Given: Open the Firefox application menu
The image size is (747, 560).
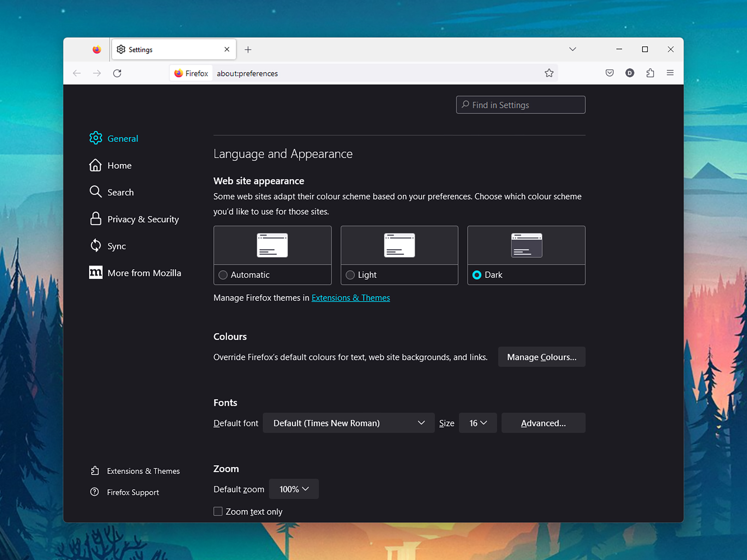Looking at the screenshot, I should 670,73.
